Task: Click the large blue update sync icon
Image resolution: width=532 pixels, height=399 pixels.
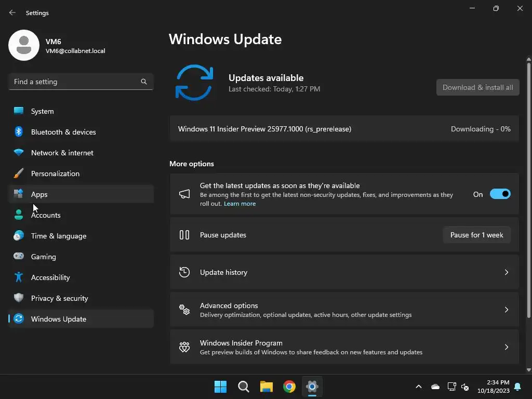Action: [x=194, y=83]
